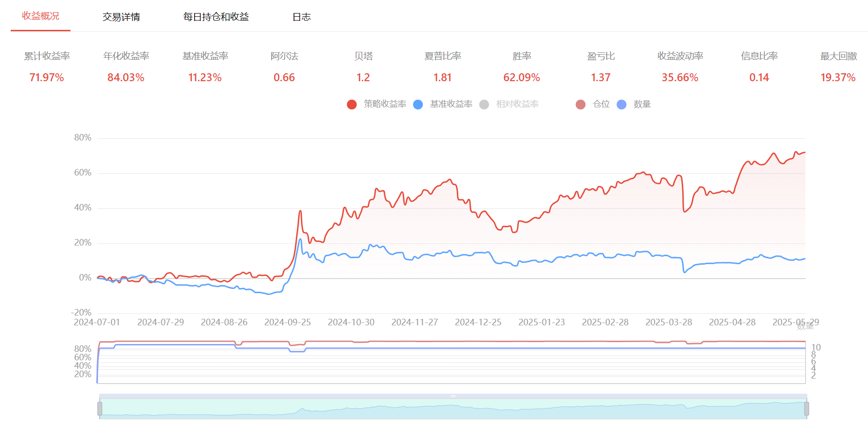Click the 累计收益率 value 71.97%
The height and width of the screenshot is (435, 868).
coord(47,77)
